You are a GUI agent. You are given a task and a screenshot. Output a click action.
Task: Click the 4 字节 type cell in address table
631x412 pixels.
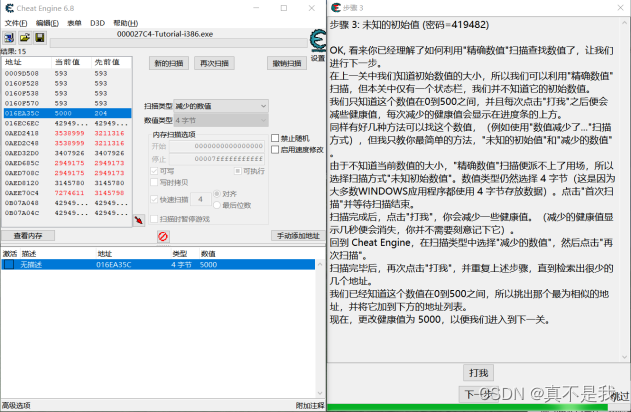pos(181,264)
